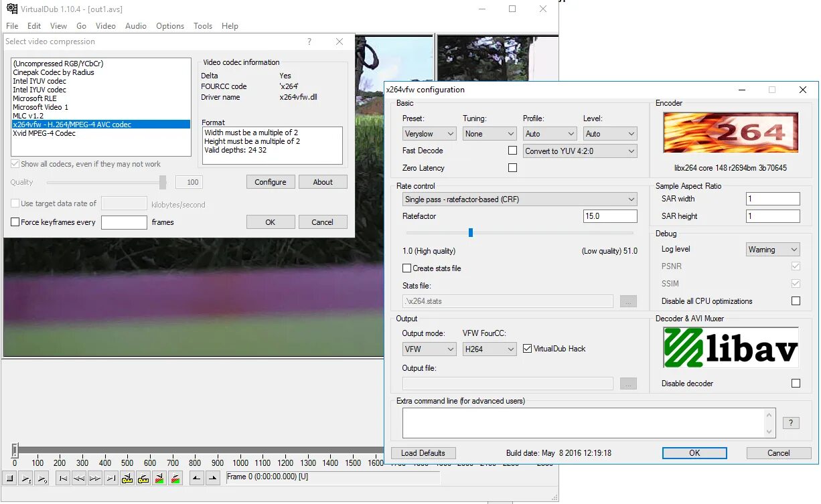Set selection end with the mark-out icon
Viewport: 821px width, 504px height.
[213, 478]
